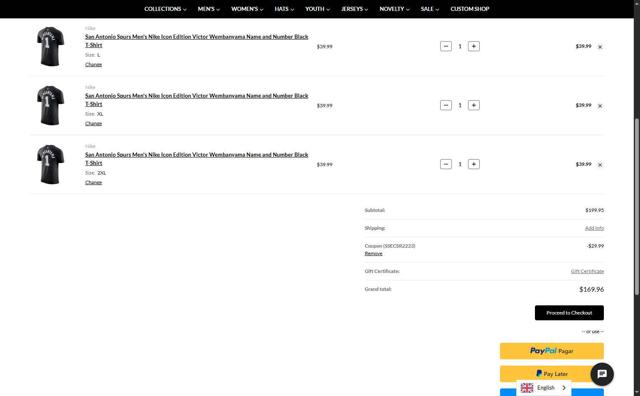Screen dimensions: 640x396
Task: Click thumbnail of size 2XL T-shirt
Action: click(x=50, y=164)
